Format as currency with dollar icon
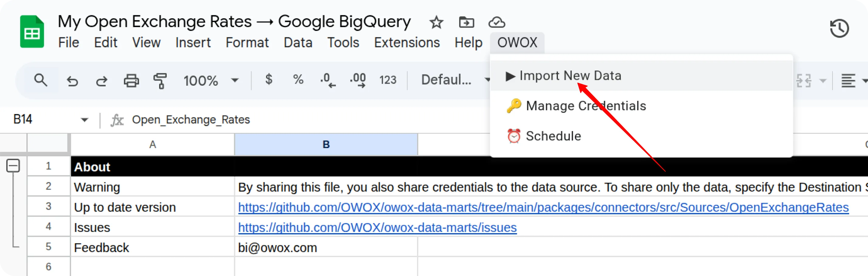868x276 pixels. [268, 80]
